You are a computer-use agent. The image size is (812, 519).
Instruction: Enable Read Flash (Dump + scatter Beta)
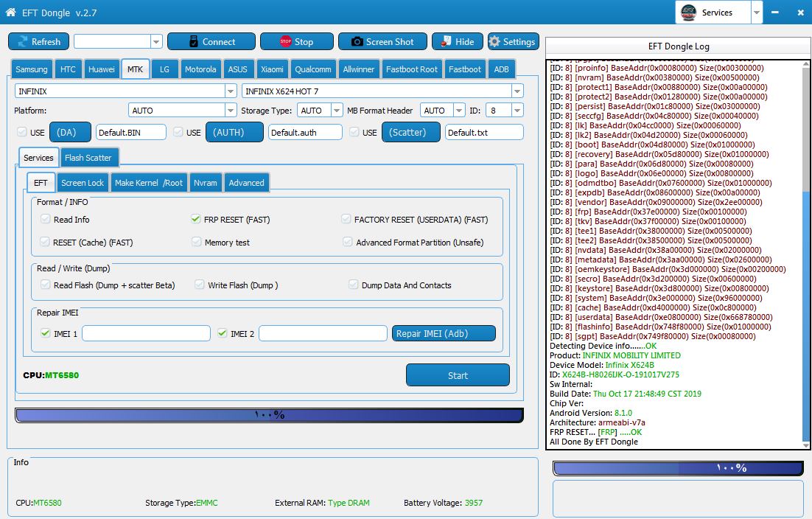pos(46,285)
